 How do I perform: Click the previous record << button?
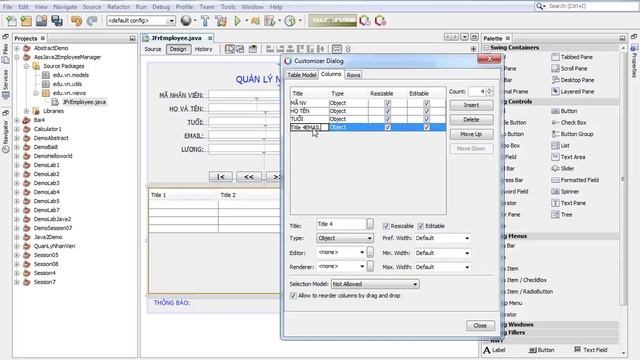(x=249, y=177)
